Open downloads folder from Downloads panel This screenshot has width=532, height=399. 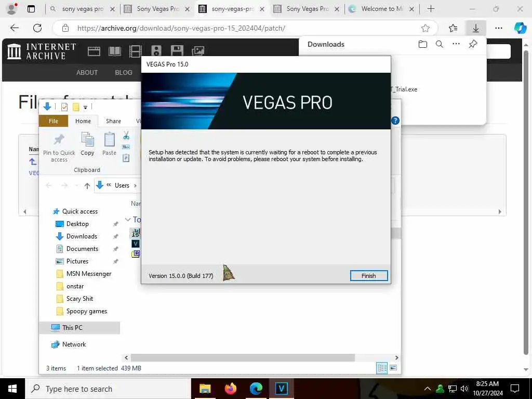click(x=423, y=44)
